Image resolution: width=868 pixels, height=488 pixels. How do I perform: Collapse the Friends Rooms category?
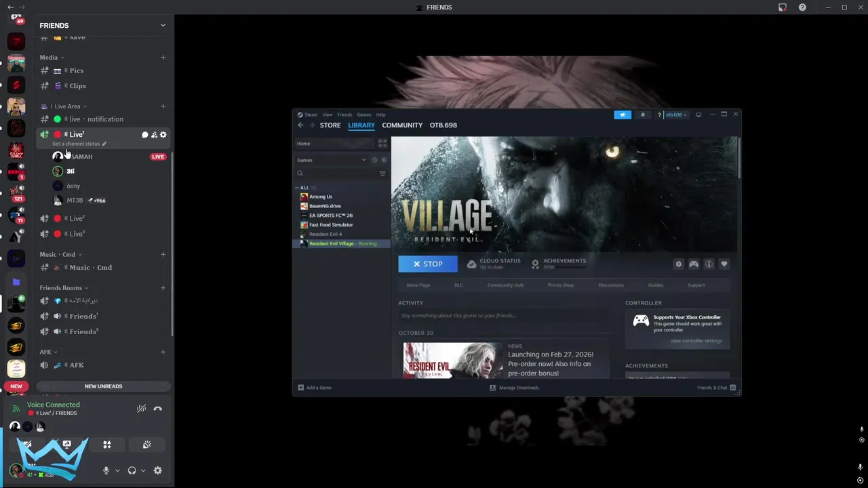(x=63, y=288)
